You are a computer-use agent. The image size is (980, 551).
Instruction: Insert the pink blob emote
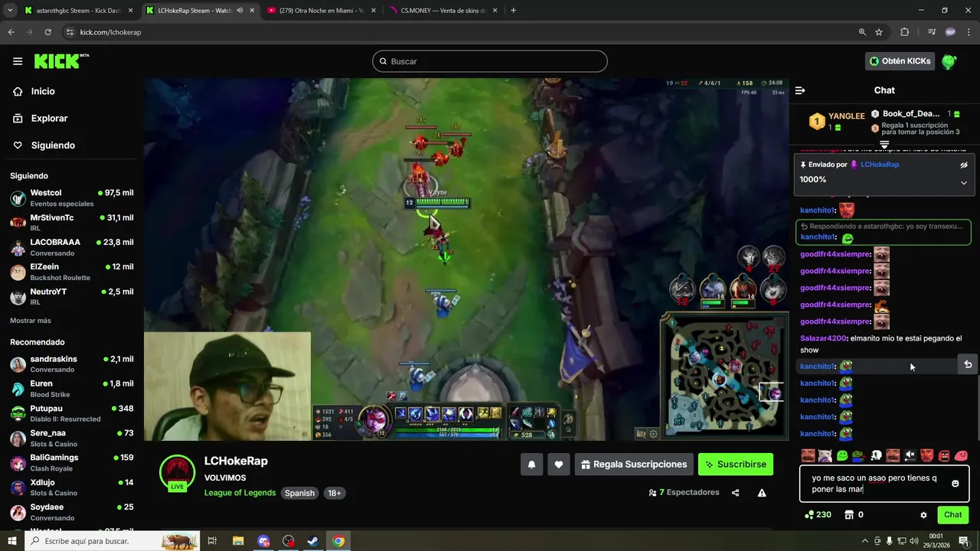click(962, 456)
